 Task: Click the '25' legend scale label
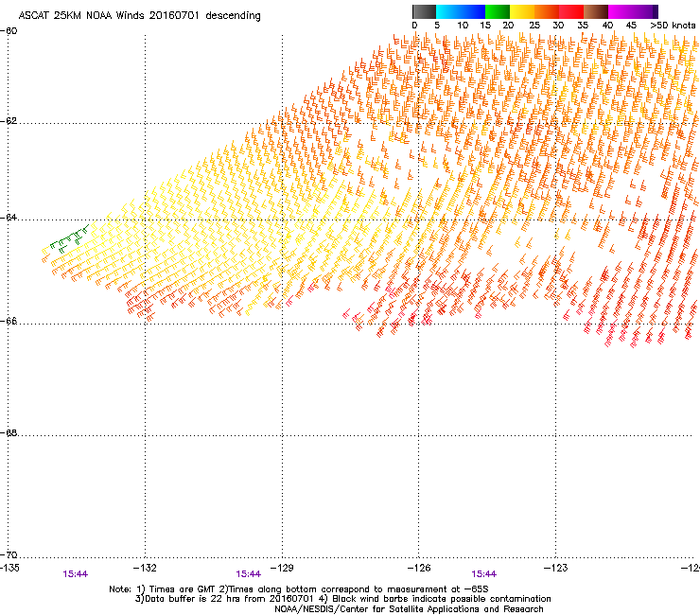tap(534, 26)
